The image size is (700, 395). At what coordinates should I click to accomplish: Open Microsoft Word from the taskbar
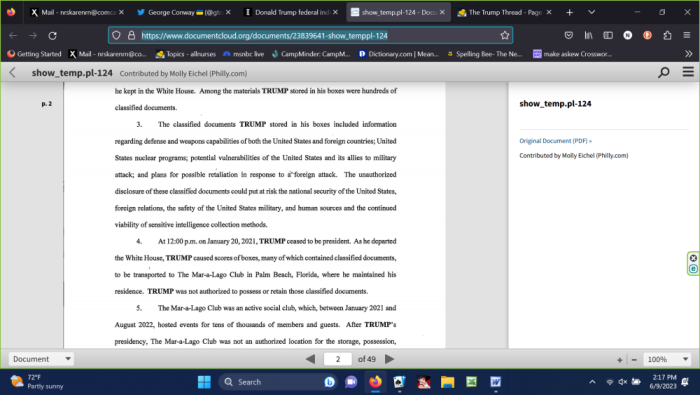[x=495, y=382]
